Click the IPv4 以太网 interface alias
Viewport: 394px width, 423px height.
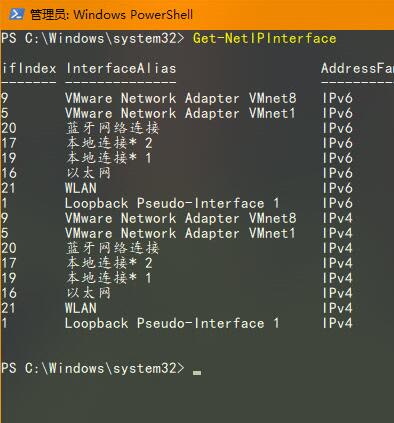pos(88,293)
